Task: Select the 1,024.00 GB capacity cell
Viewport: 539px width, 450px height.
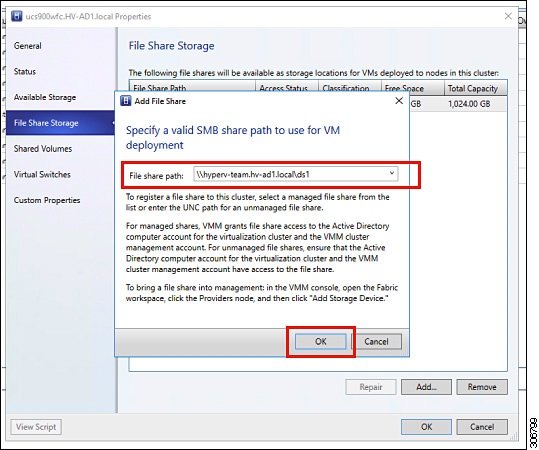Action: (x=469, y=103)
